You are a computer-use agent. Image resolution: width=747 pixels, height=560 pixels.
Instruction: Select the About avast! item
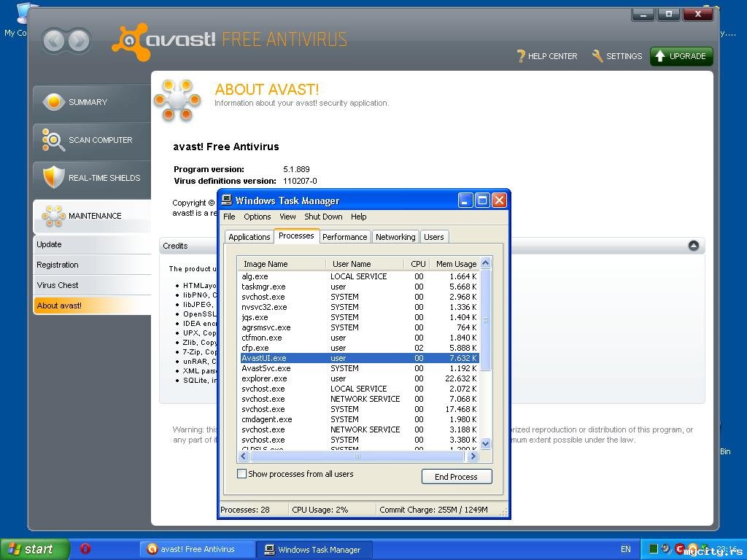[92, 306]
